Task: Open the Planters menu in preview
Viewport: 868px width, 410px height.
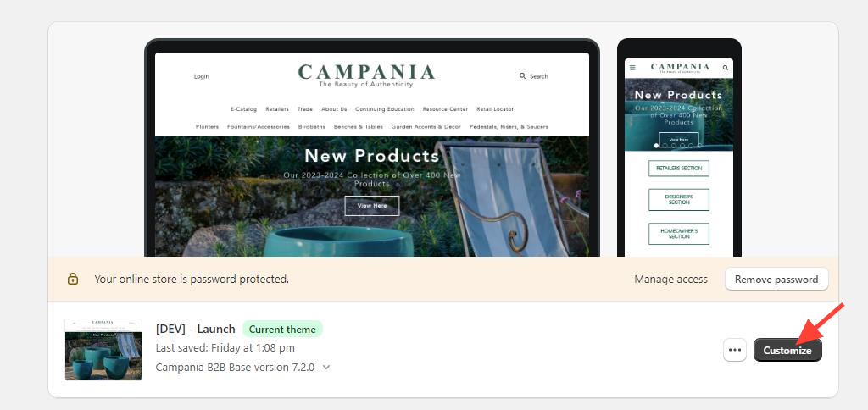Action: pos(207,127)
